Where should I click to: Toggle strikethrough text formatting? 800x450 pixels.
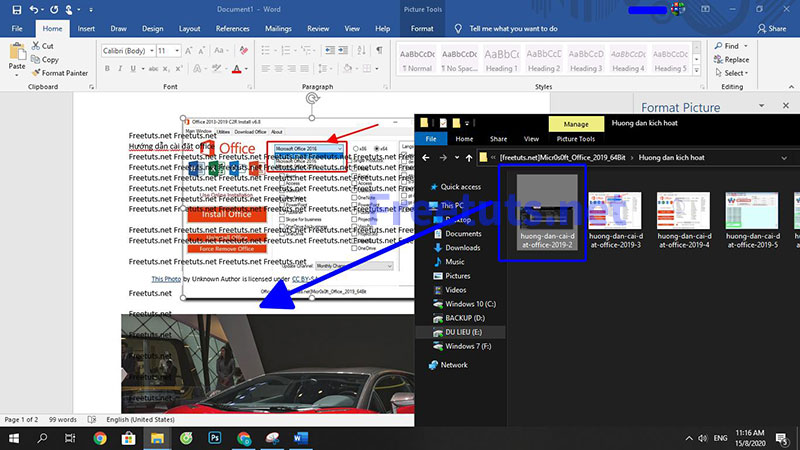point(153,68)
